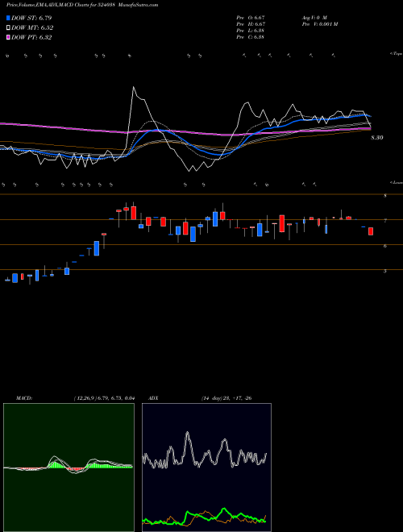Click the ADX (14 day) values text
Viewport: 403px width, 532px height.
[226, 398]
